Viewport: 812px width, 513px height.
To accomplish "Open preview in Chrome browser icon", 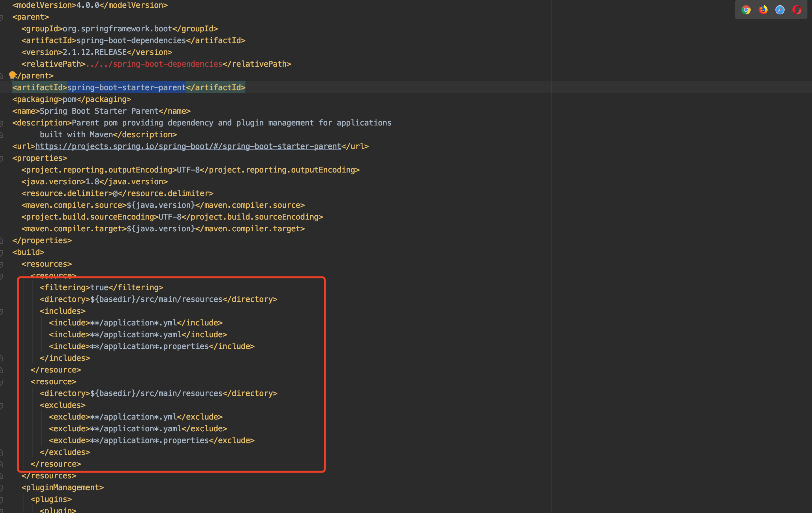I will click(x=746, y=10).
